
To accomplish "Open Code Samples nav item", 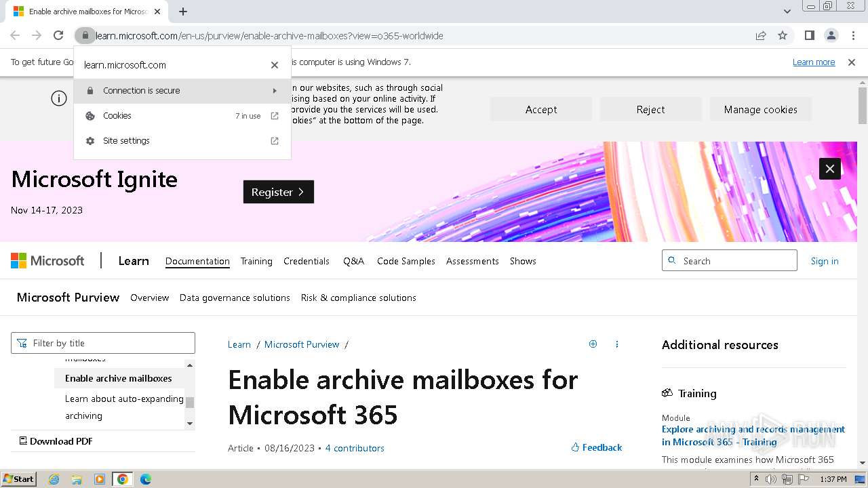I will 406,261.
